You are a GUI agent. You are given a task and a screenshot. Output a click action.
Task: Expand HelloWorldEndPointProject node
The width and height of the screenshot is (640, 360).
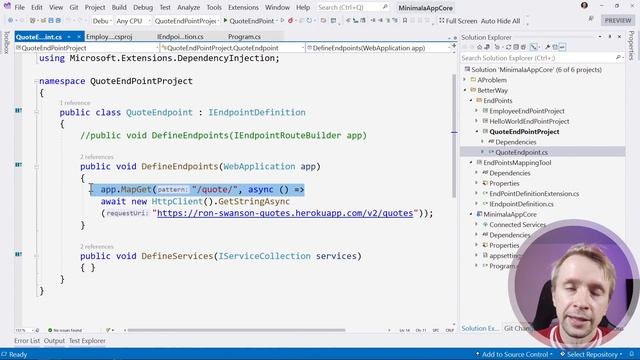(476, 121)
